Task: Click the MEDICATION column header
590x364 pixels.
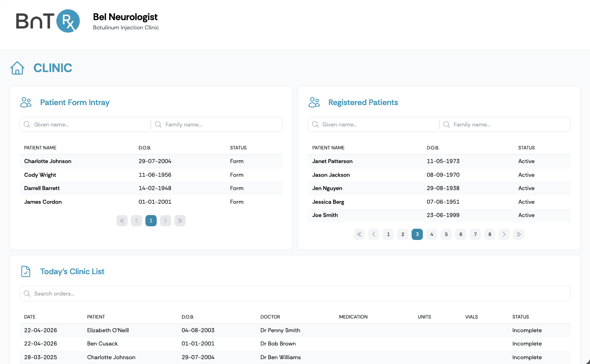Action: click(353, 317)
